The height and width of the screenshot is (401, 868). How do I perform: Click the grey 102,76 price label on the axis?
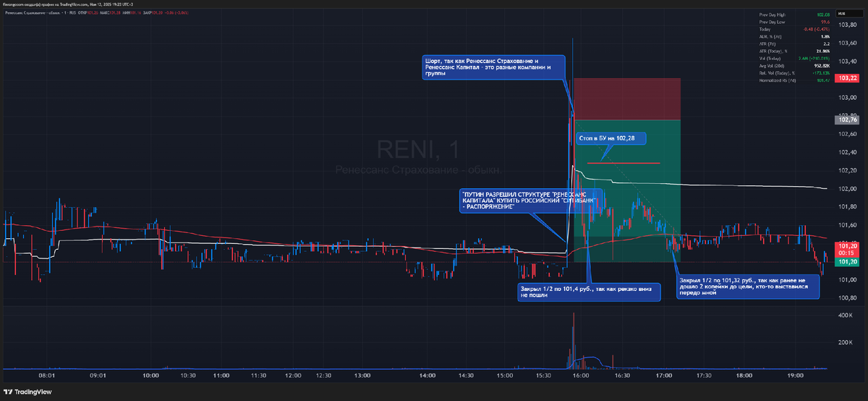[x=846, y=120]
